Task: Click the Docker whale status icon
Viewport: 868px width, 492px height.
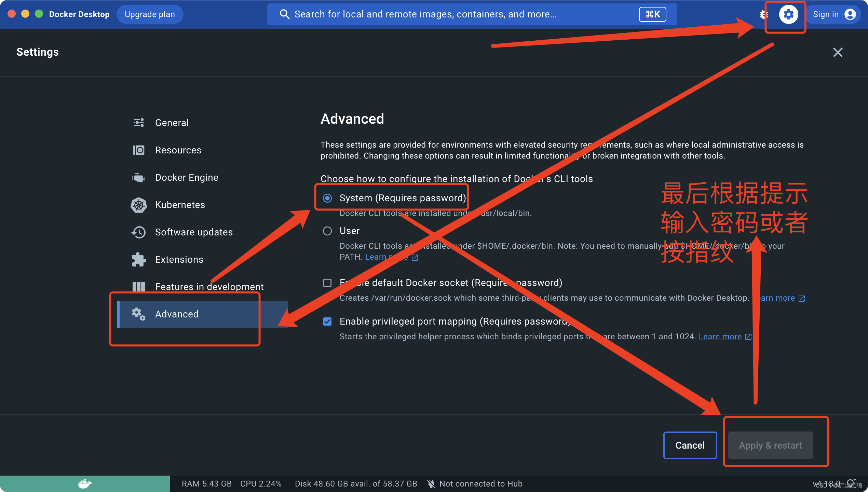Action: [85, 484]
